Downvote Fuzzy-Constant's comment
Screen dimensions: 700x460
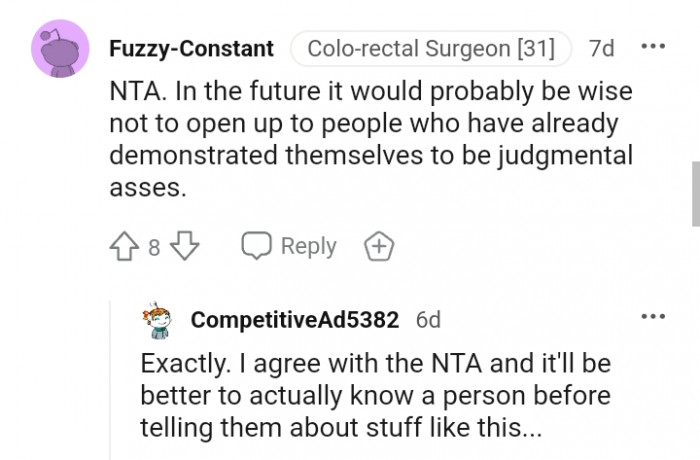pyautogui.click(x=184, y=246)
